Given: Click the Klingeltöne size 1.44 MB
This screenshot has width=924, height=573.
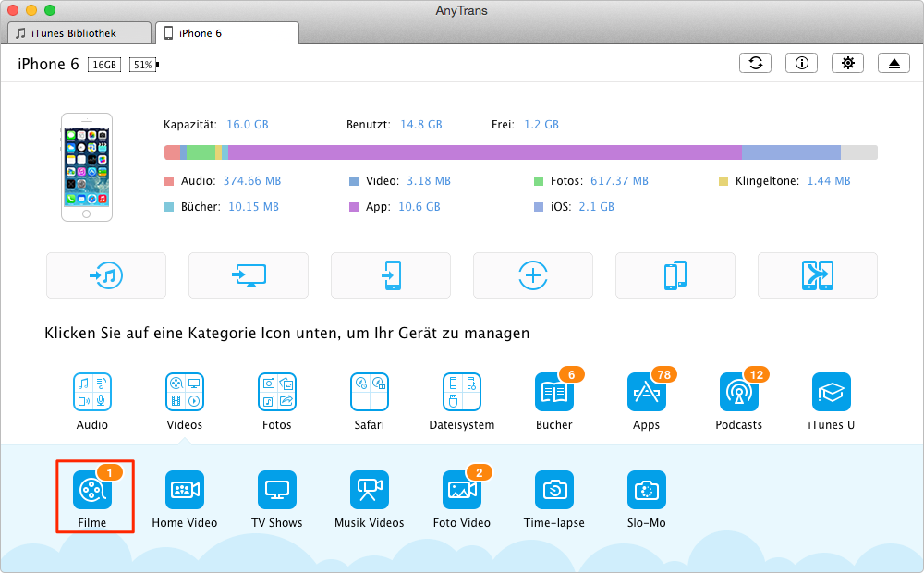Looking at the screenshot, I should click(829, 181).
